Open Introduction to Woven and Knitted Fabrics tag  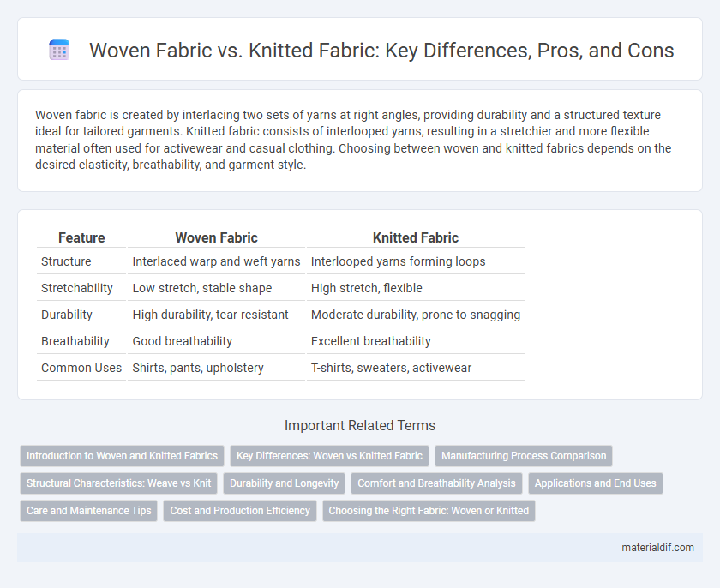[122, 456]
